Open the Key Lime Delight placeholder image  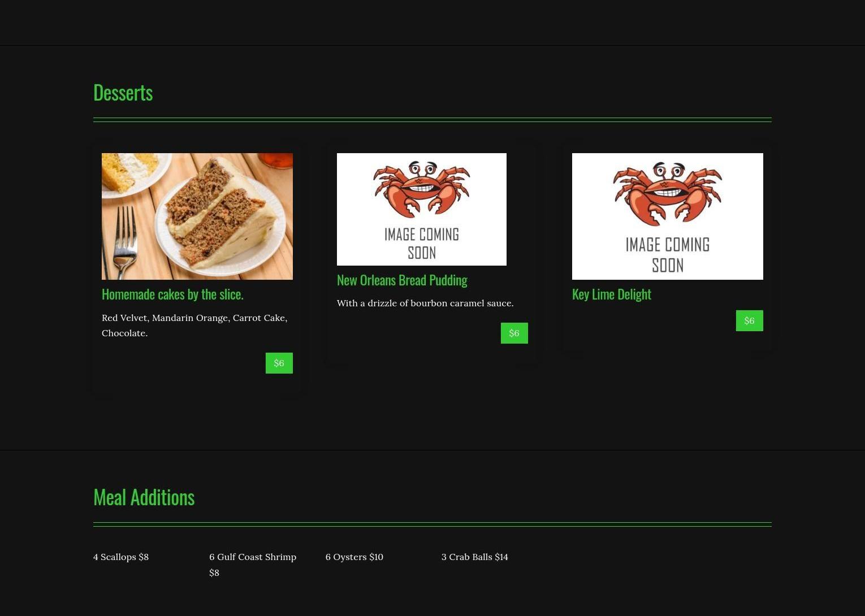point(668,216)
